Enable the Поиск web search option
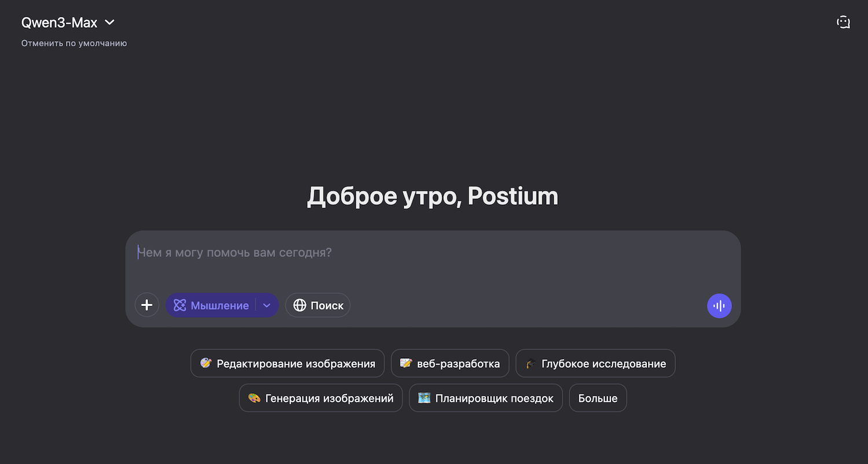 click(x=318, y=305)
